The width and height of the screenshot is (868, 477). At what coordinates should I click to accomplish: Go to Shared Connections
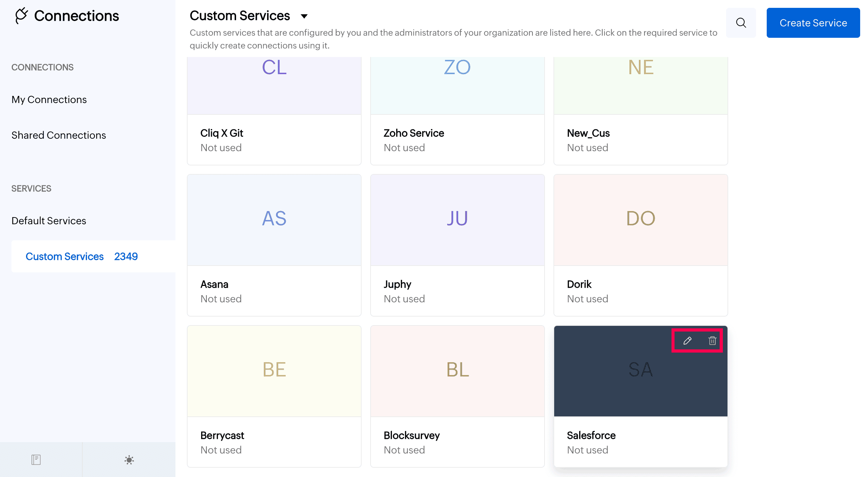pos(58,135)
